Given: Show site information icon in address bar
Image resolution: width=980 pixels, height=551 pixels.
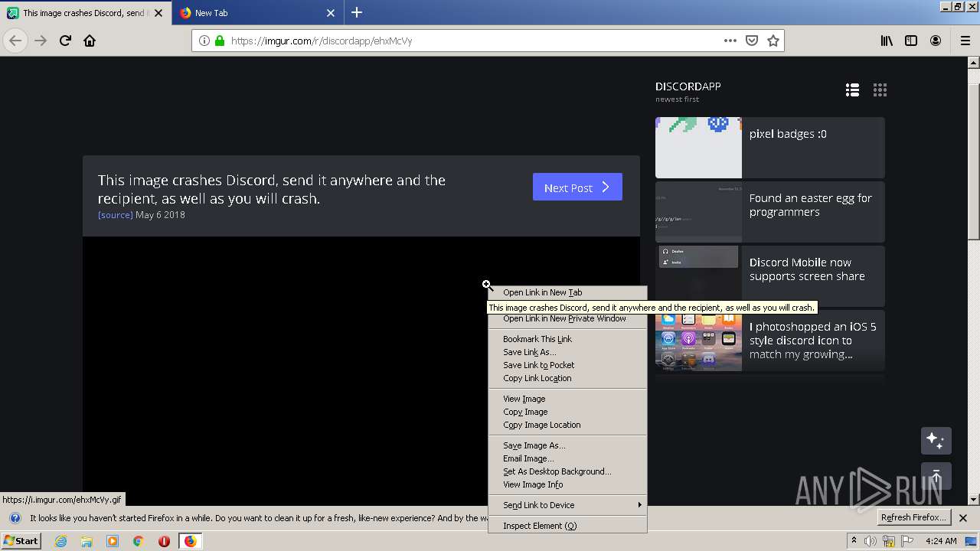Looking at the screenshot, I should coord(204,41).
